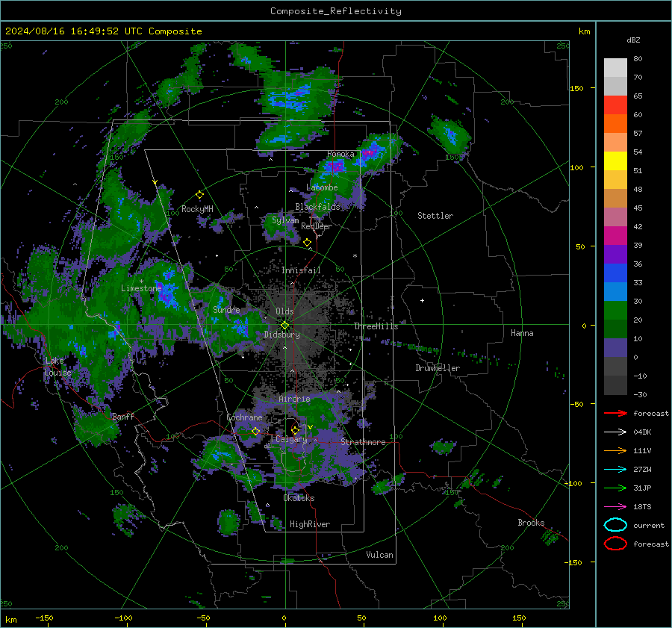
Task: Click the 'current' legend label
Action: click(x=649, y=525)
